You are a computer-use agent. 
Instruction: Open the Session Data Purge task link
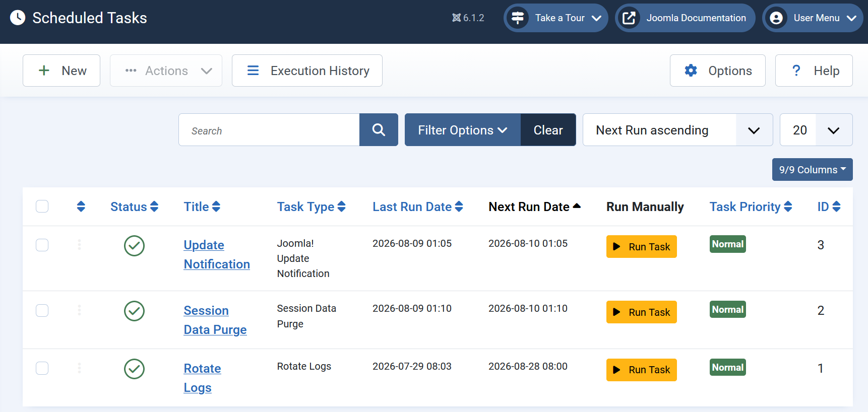[215, 320]
